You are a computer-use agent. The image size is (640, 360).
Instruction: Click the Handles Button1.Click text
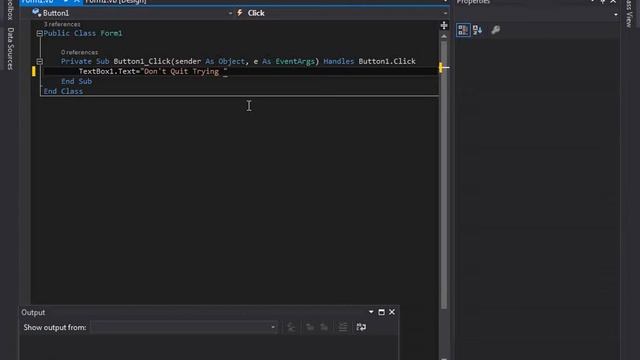[369, 61]
